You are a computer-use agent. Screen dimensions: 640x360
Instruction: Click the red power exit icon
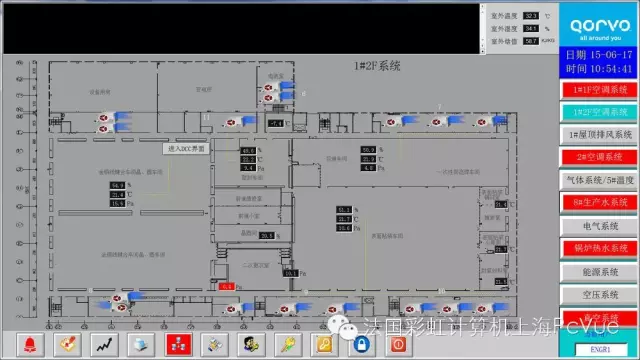pos(398,345)
